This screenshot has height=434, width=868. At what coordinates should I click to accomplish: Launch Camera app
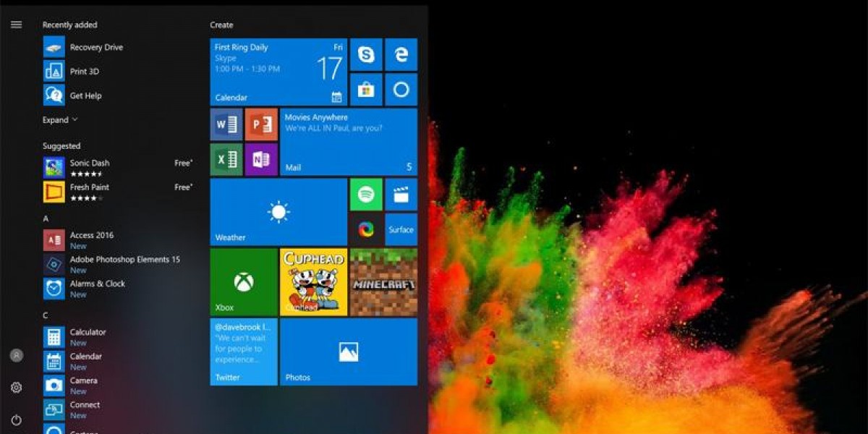tap(119, 386)
